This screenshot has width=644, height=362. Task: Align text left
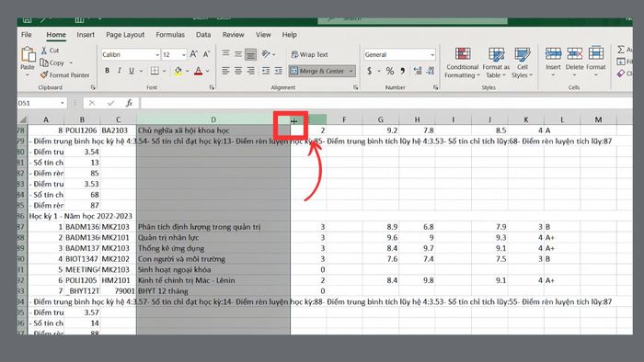coord(225,71)
